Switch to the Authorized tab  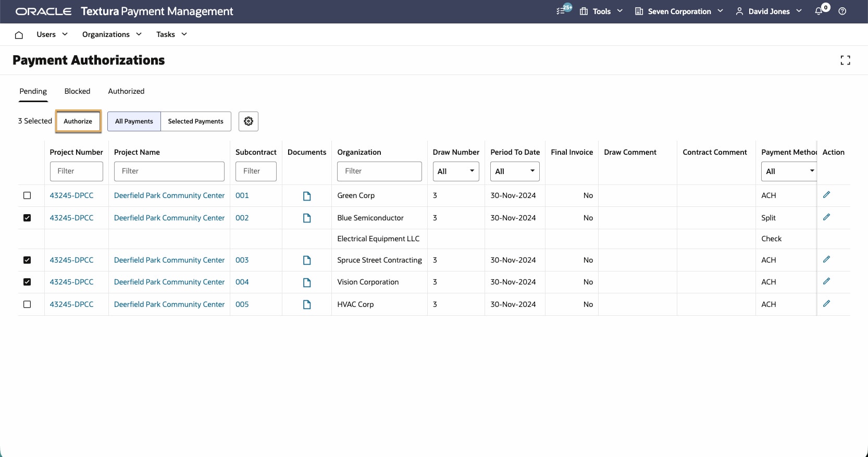(x=126, y=91)
